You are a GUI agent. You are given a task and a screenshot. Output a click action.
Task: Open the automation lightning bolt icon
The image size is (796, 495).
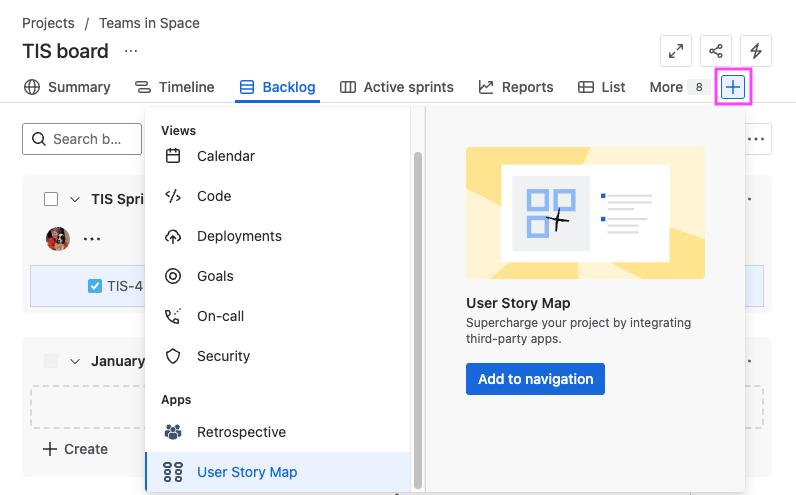pos(756,51)
